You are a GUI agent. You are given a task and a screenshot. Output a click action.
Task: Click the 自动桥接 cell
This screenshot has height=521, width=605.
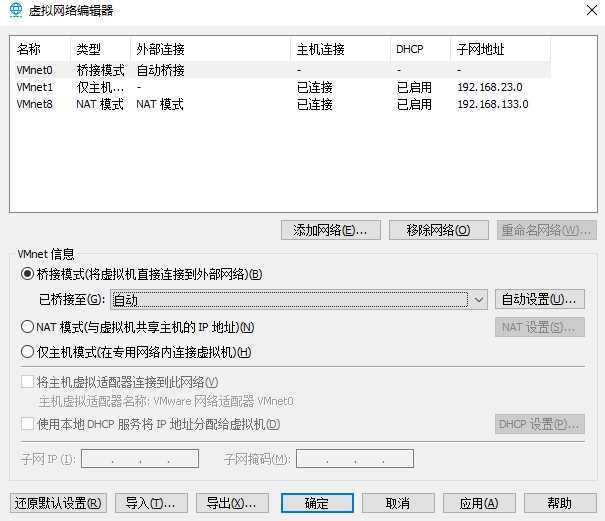pos(161,70)
